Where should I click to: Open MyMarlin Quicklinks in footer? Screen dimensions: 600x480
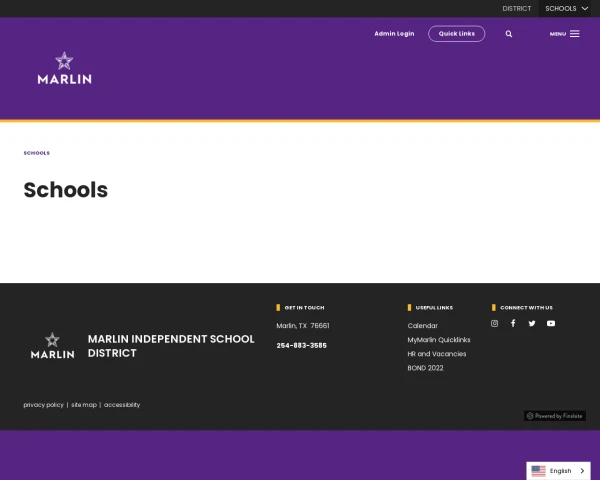point(438,340)
